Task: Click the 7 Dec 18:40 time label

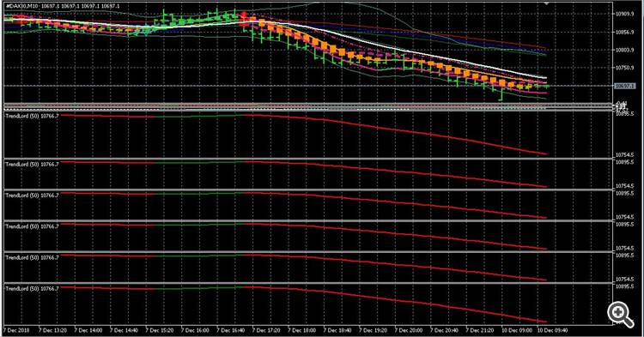Action: pyautogui.click(x=337, y=330)
